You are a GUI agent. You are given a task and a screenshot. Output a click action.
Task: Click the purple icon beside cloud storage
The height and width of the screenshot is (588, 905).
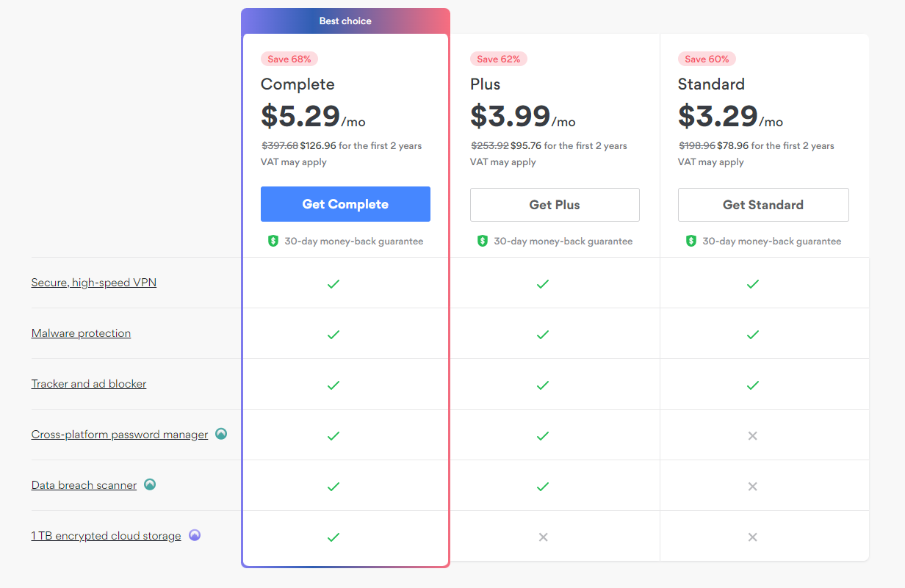tap(195, 535)
